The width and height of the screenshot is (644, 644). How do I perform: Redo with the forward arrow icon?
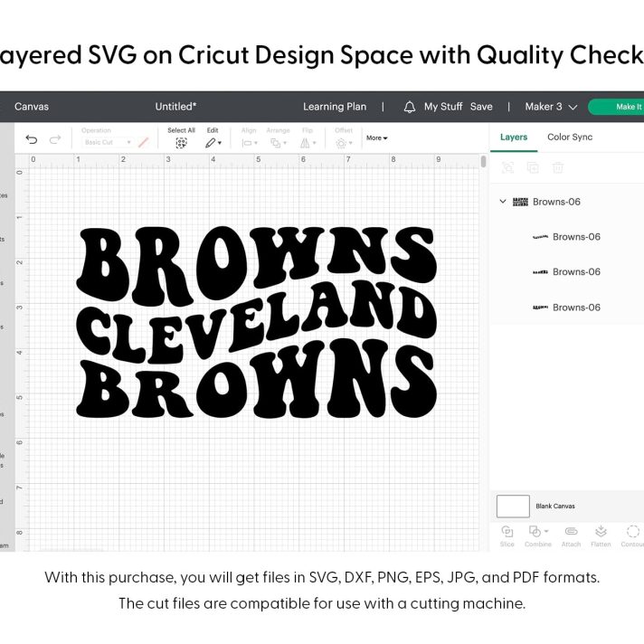click(x=55, y=139)
